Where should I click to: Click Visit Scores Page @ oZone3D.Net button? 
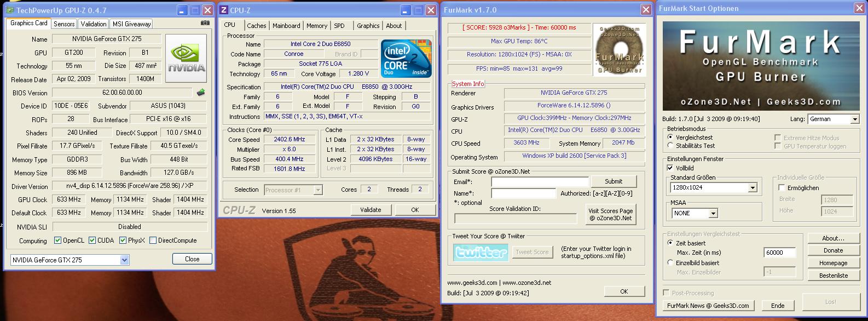[611, 214]
